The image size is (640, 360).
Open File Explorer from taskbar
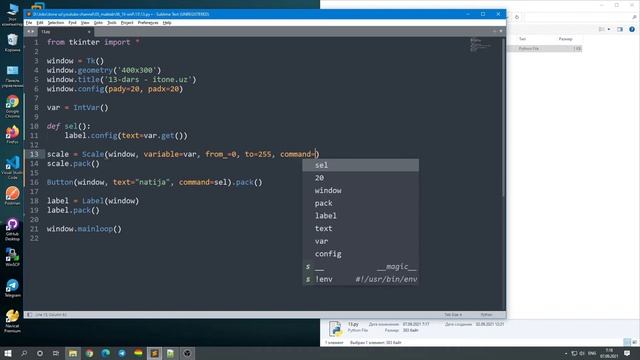click(73, 353)
